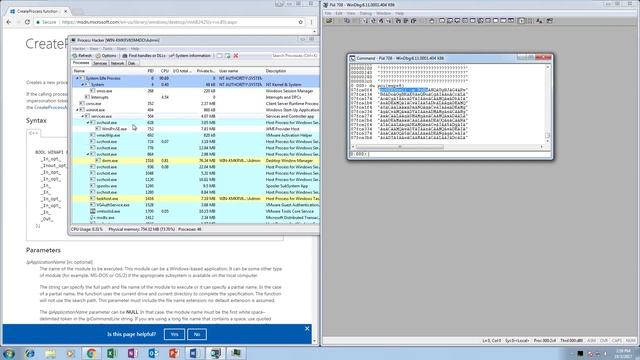This screenshot has width=640, height=360.
Task: Open Registers window via WinDbg toolbar icon
Action: 464,21
